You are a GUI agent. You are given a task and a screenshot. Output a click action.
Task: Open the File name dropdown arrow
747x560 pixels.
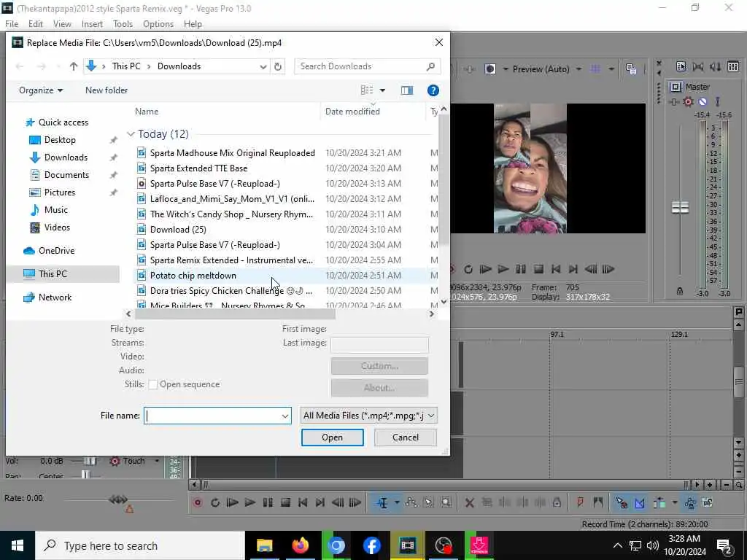tap(285, 416)
